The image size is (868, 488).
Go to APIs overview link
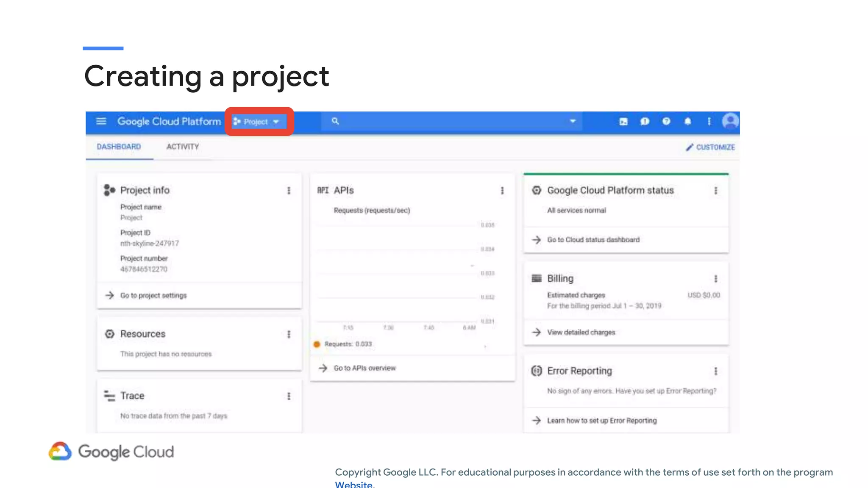(365, 368)
